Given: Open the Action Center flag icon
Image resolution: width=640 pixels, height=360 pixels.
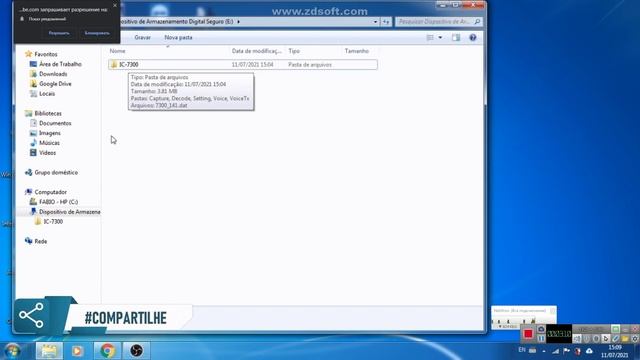Looking at the screenshot, I should (567, 351).
